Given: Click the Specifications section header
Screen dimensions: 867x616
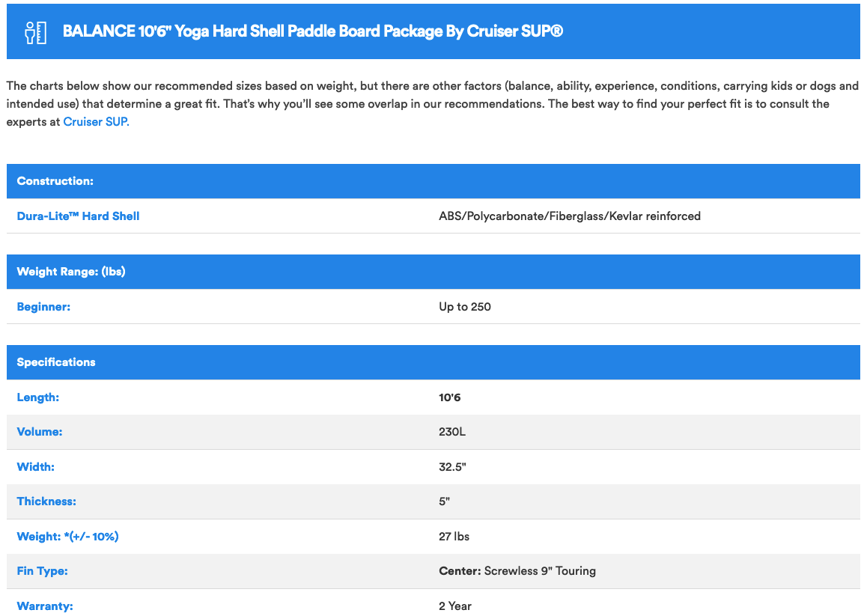Looking at the screenshot, I should 56,362.
